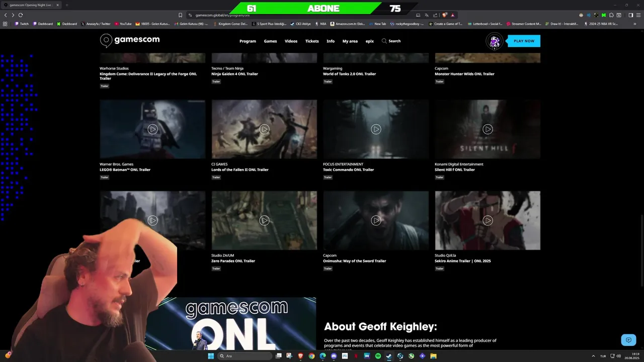Open the Twitch bookmark
Screen dimensions: 644x362
(22, 24)
